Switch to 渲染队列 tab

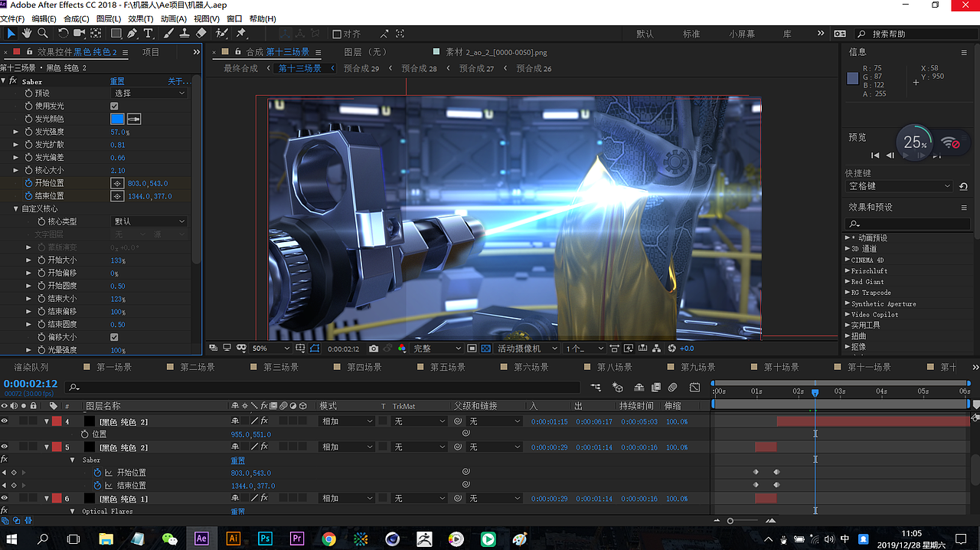point(31,368)
